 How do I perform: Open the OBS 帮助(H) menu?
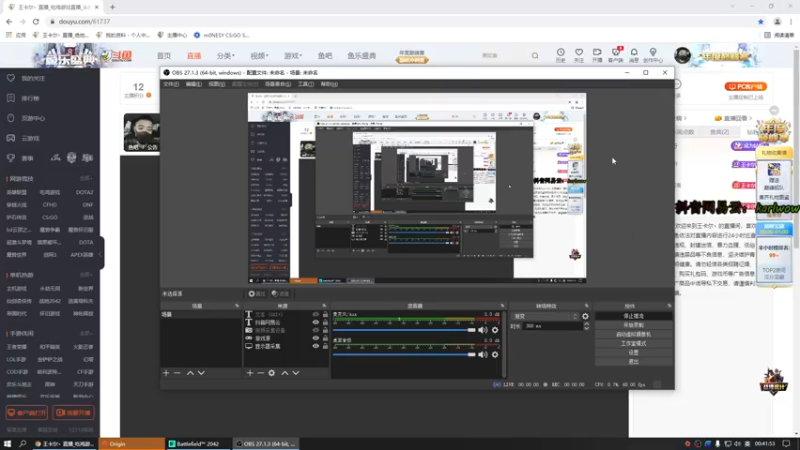point(329,84)
